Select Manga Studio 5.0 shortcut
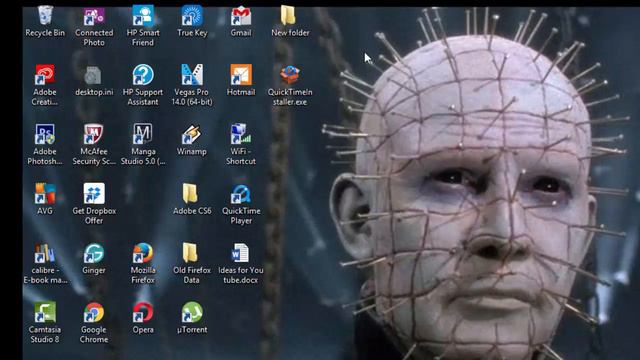This screenshot has width=640, height=360. click(x=143, y=134)
